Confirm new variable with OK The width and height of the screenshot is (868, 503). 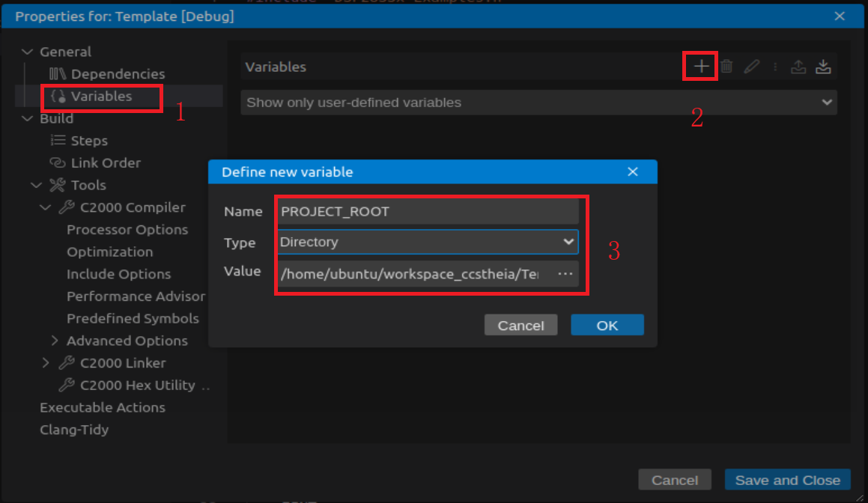click(x=607, y=326)
